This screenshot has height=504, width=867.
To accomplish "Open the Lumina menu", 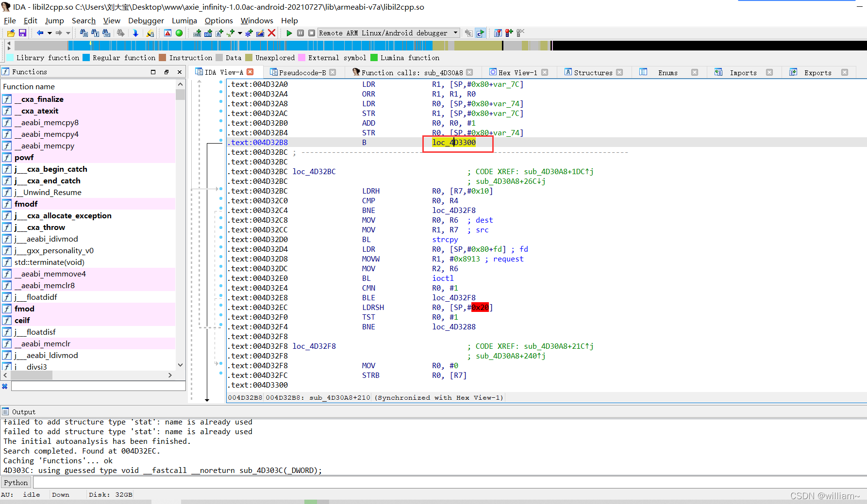I will (184, 20).
